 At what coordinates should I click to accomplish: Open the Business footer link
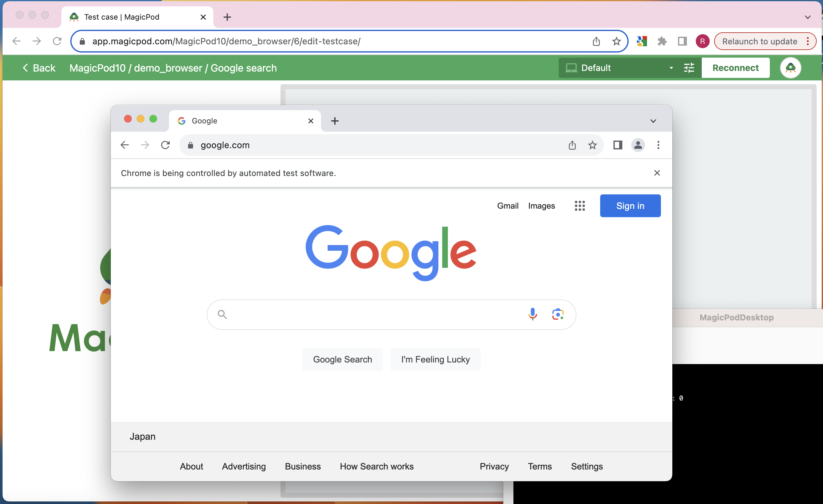[x=303, y=466]
